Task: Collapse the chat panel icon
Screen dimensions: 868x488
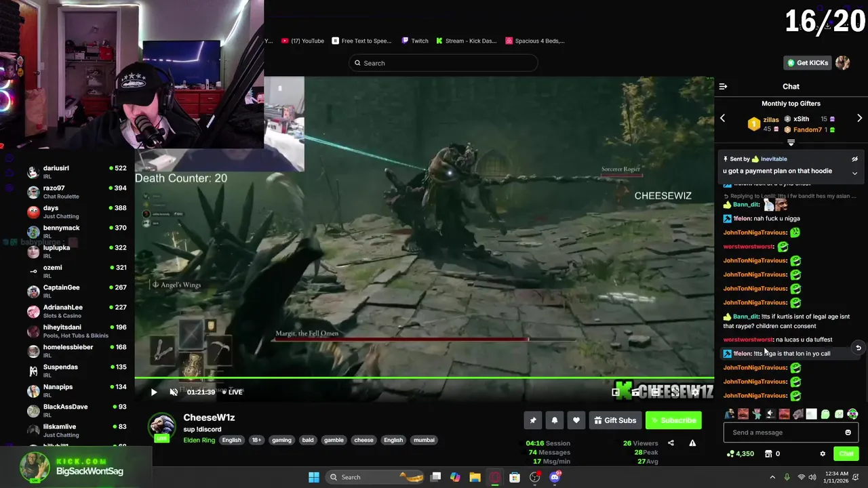Action: [723, 86]
